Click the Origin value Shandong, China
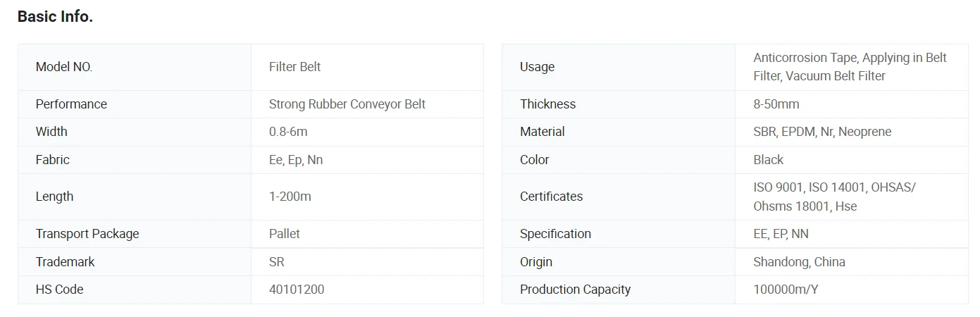Screen dimensions: 980x317 tap(799, 262)
